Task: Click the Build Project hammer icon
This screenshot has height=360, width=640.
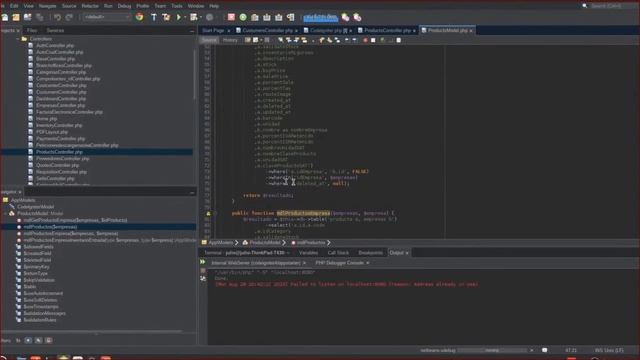Action: coord(154,17)
